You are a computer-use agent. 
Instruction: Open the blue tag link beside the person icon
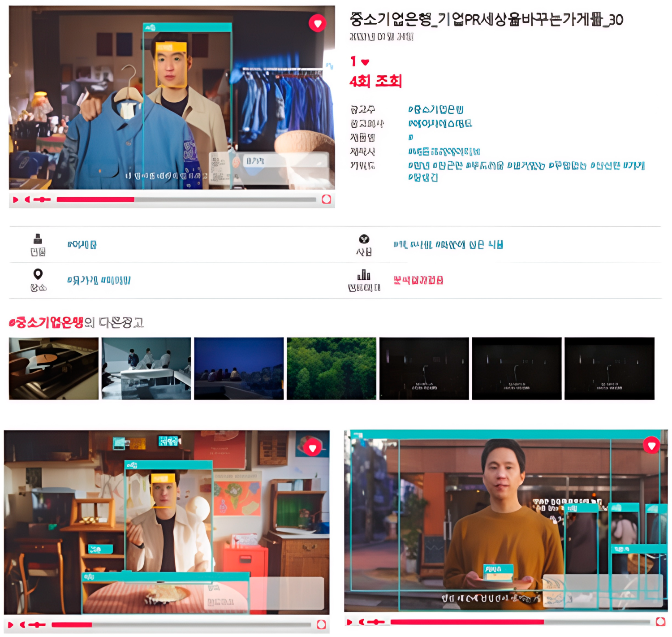82,245
